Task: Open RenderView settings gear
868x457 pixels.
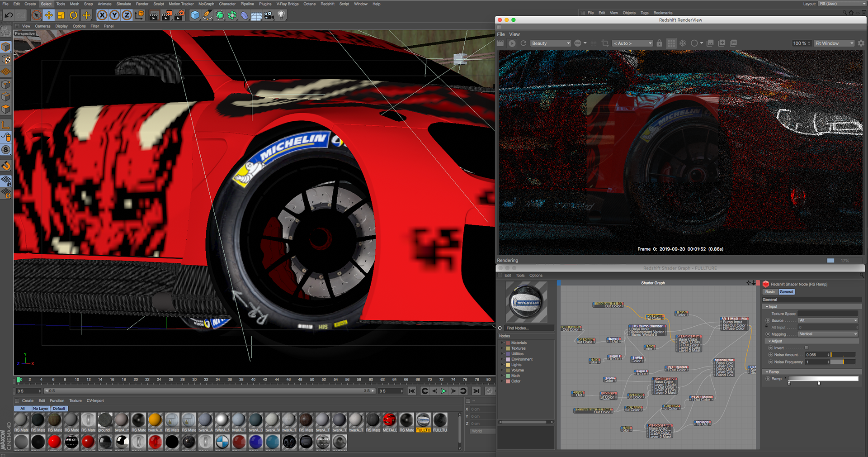Action: point(861,43)
